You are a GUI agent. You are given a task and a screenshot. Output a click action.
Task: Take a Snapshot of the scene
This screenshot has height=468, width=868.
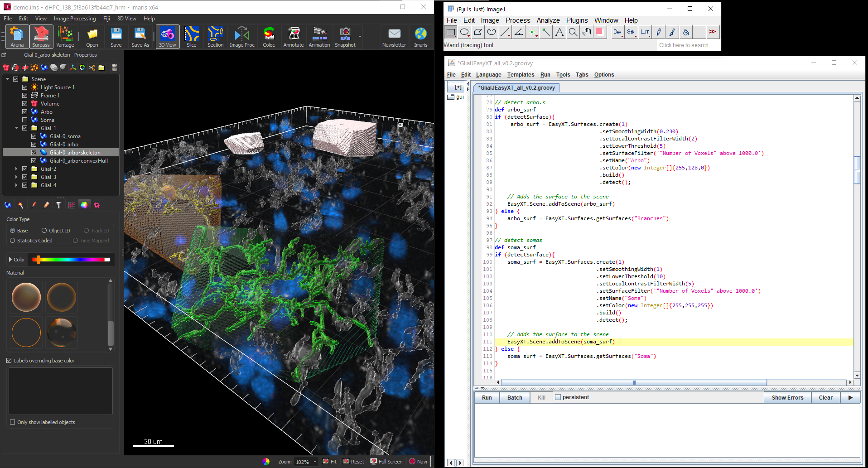click(345, 37)
